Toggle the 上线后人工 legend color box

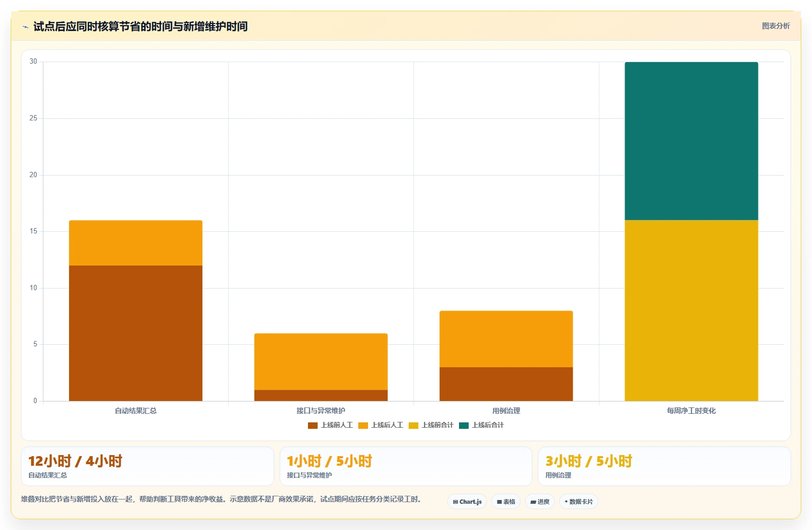pyautogui.click(x=363, y=426)
